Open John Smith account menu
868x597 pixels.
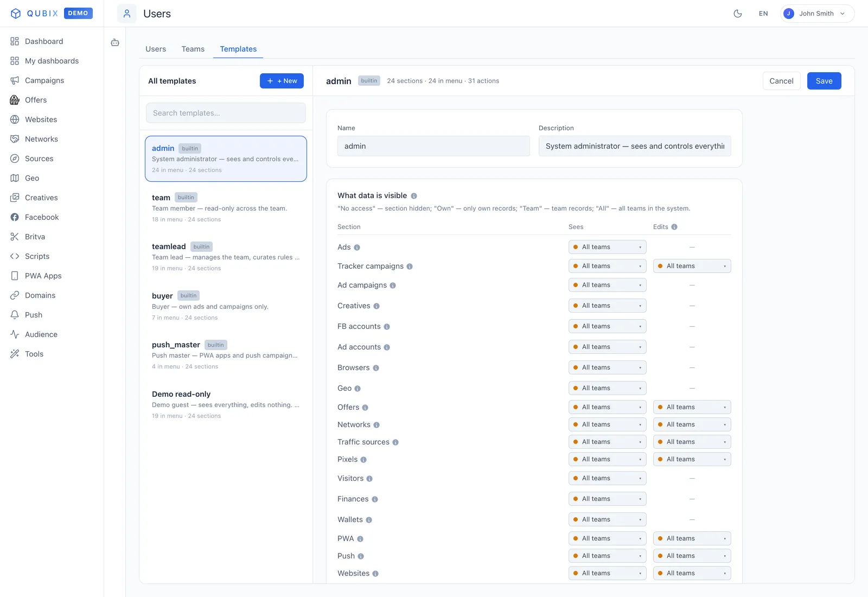tap(817, 14)
